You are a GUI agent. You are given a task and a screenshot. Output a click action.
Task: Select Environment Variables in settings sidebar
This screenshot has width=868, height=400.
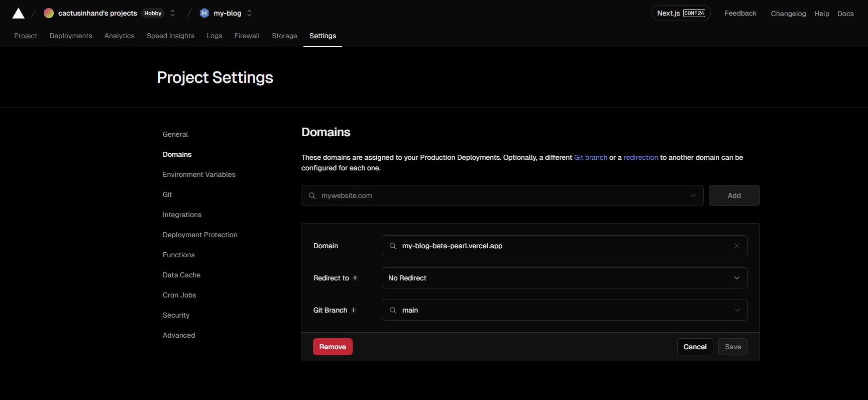(199, 174)
